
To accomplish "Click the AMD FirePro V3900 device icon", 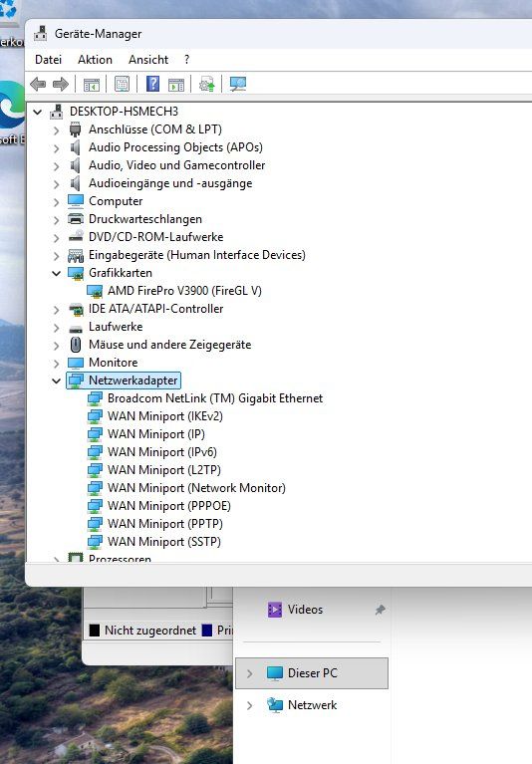I will pos(95,291).
